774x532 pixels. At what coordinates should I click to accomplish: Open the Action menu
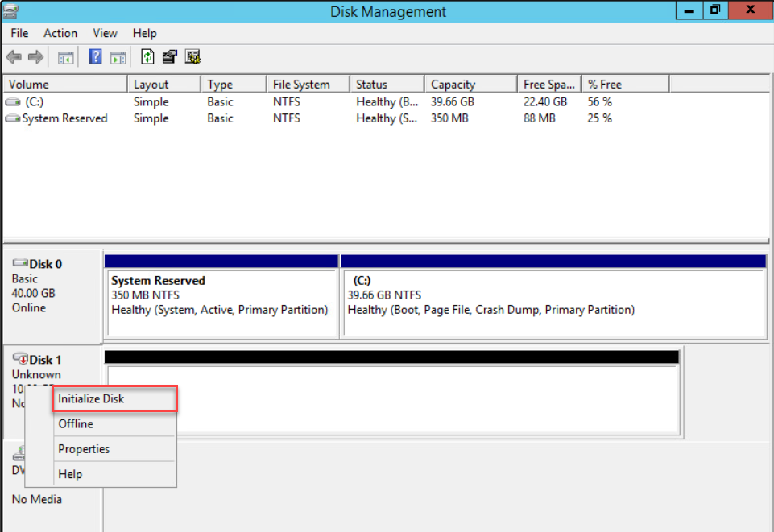click(x=60, y=33)
